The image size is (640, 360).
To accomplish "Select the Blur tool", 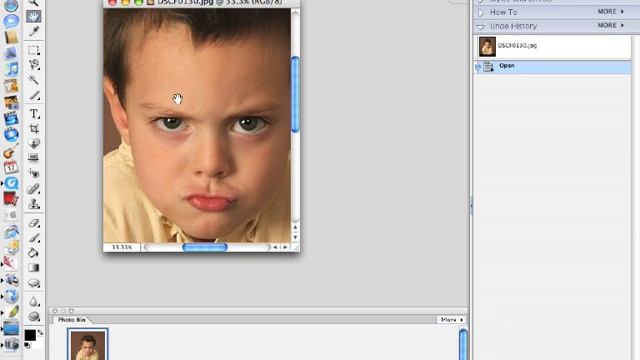I will click(34, 302).
